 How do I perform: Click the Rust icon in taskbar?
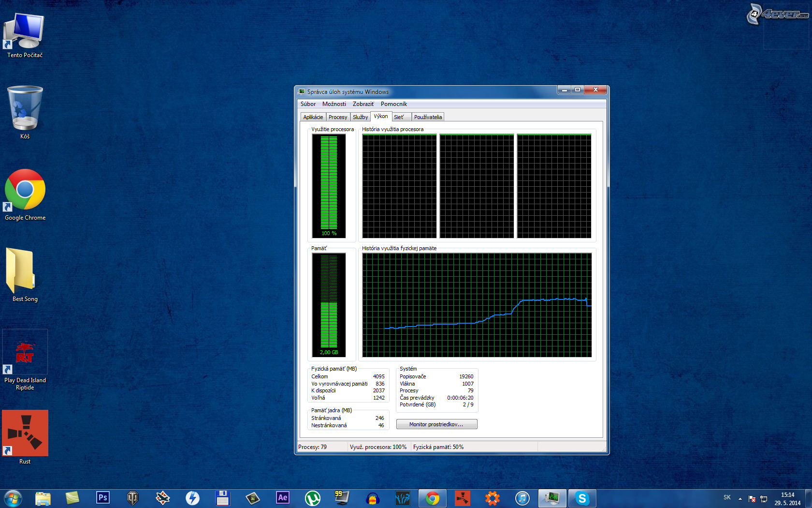(462, 498)
